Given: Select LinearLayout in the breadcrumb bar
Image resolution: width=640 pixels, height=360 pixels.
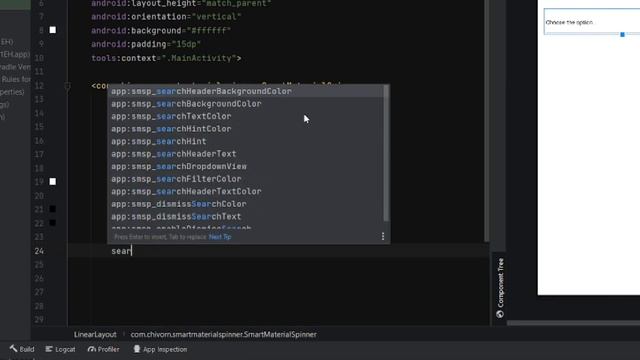Looking at the screenshot, I should 95,334.
